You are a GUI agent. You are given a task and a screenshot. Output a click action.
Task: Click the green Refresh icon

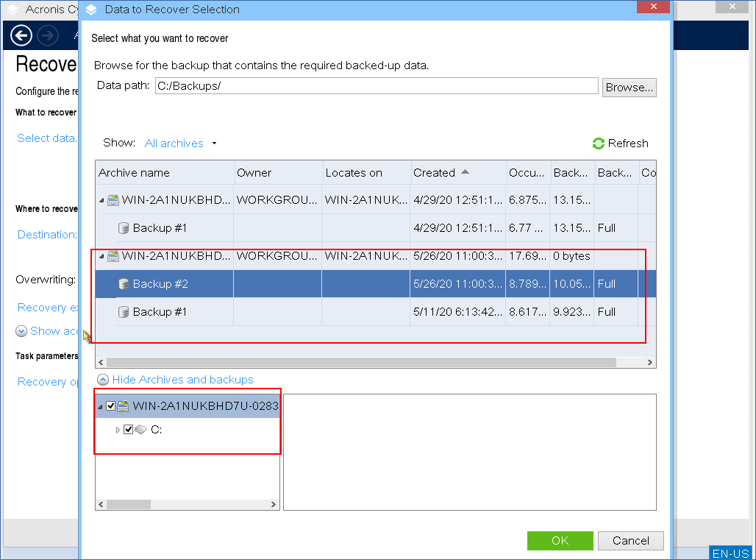coord(599,143)
